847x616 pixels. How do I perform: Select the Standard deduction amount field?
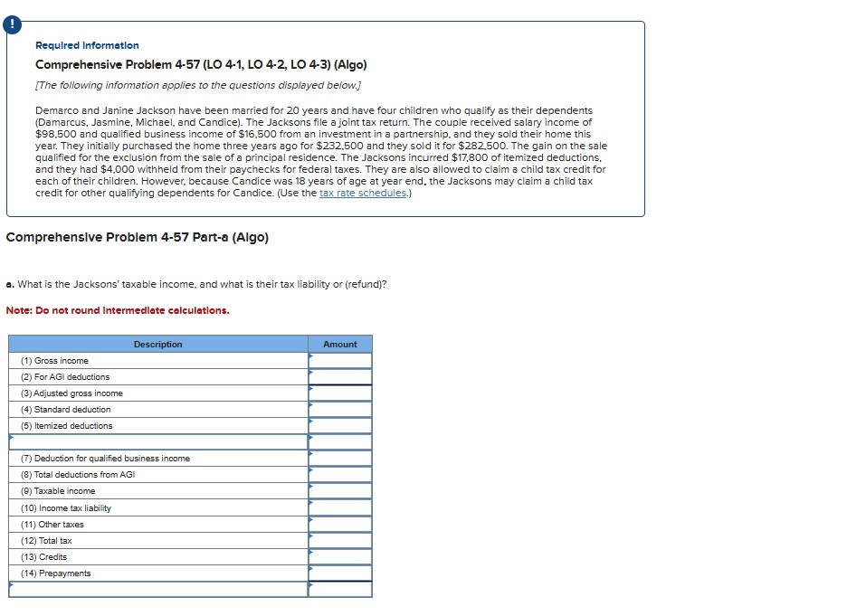(342, 409)
